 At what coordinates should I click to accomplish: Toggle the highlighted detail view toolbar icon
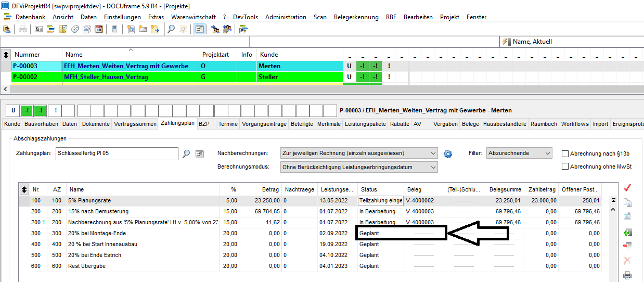(x=199, y=29)
